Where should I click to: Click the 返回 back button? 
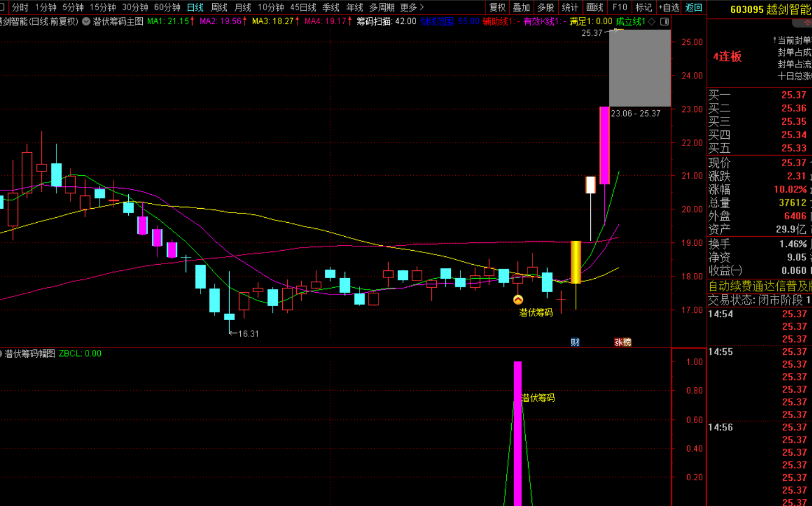693,7
